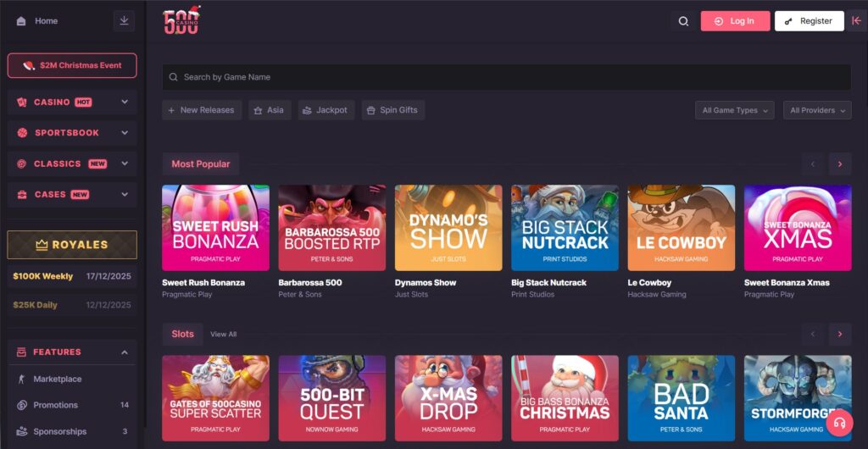Image resolution: width=868 pixels, height=449 pixels.
Task: Click the Slots row next arrow
Action: click(x=840, y=334)
